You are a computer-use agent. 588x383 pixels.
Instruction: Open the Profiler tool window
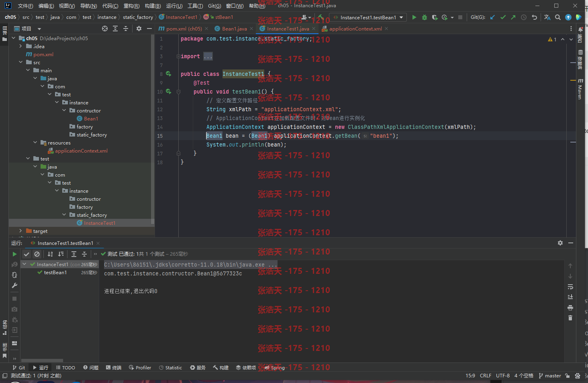[x=140, y=367]
